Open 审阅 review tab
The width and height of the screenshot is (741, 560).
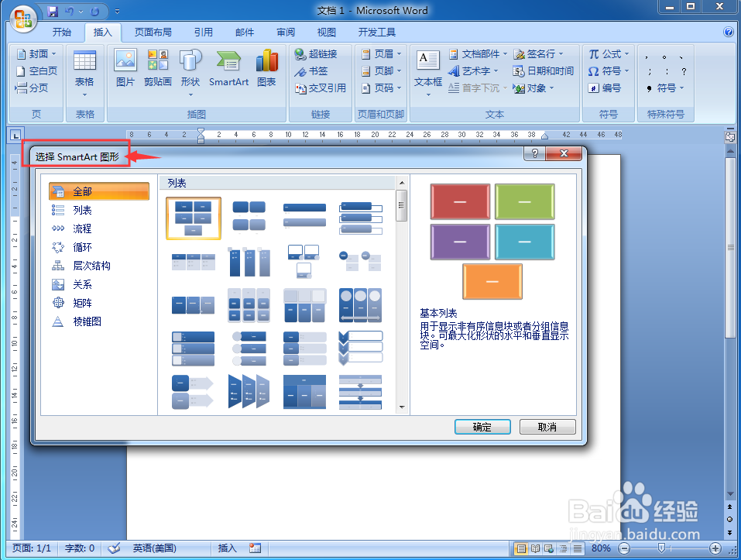(x=286, y=32)
